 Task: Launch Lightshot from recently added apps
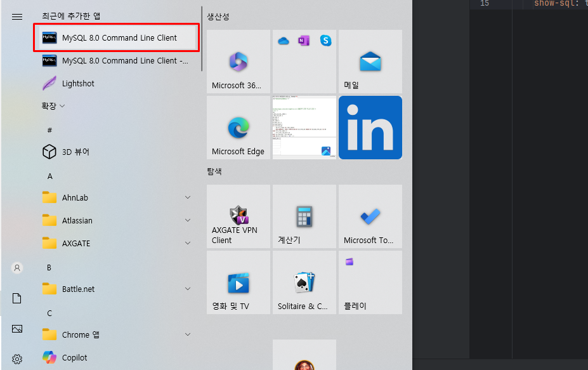tap(116, 84)
